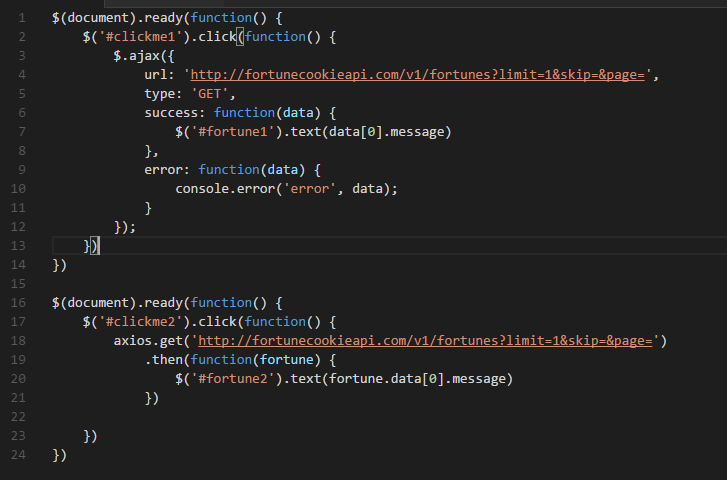This screenshot has height=480, width=727.
Task: Open the fortunecookieapi URL on line 4
Action: coord(417,75)
